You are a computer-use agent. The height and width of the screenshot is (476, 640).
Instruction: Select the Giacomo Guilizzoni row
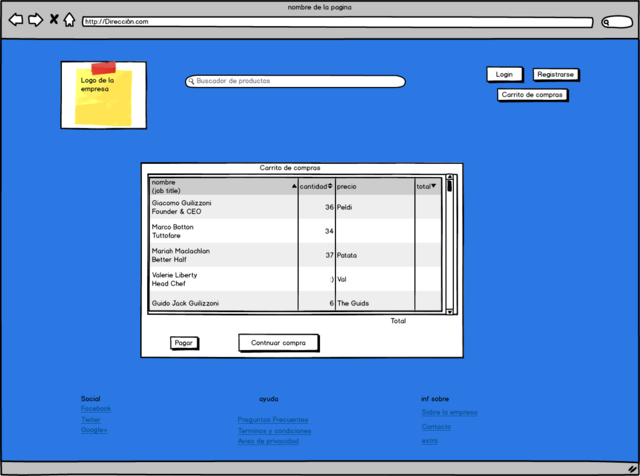pos(296,207)
